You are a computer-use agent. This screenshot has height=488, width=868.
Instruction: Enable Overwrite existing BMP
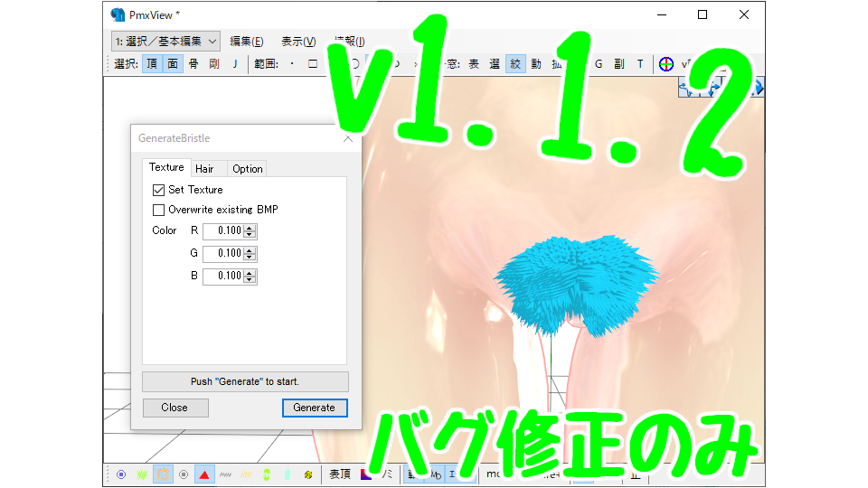point(158,210)
